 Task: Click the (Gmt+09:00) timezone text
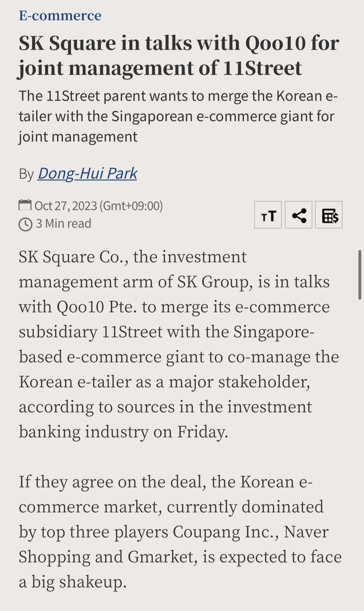click(131, 206)
